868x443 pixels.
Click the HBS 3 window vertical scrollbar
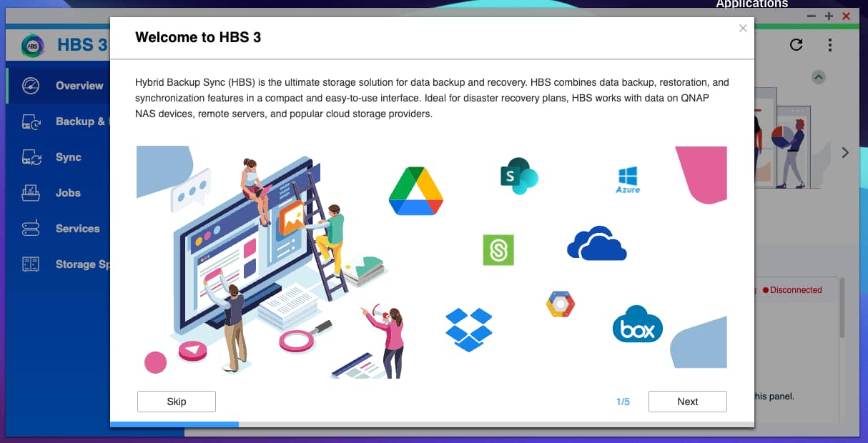(843, 307)
